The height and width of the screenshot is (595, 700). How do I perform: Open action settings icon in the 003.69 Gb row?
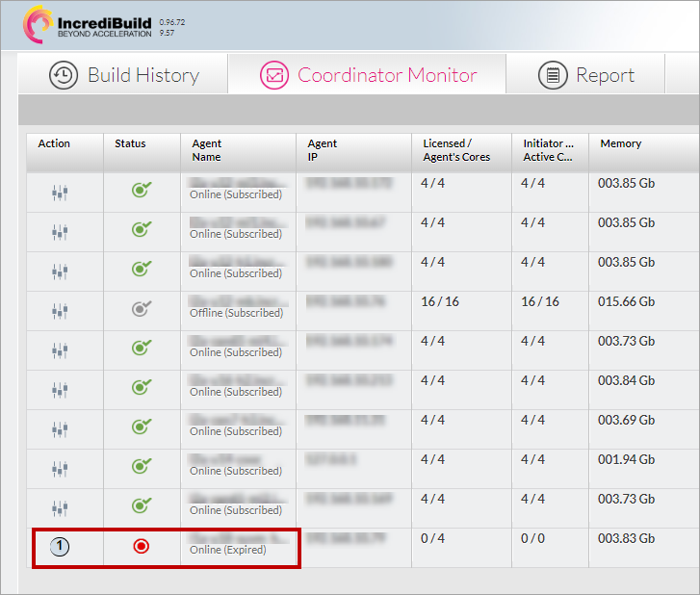coord(60,429)
